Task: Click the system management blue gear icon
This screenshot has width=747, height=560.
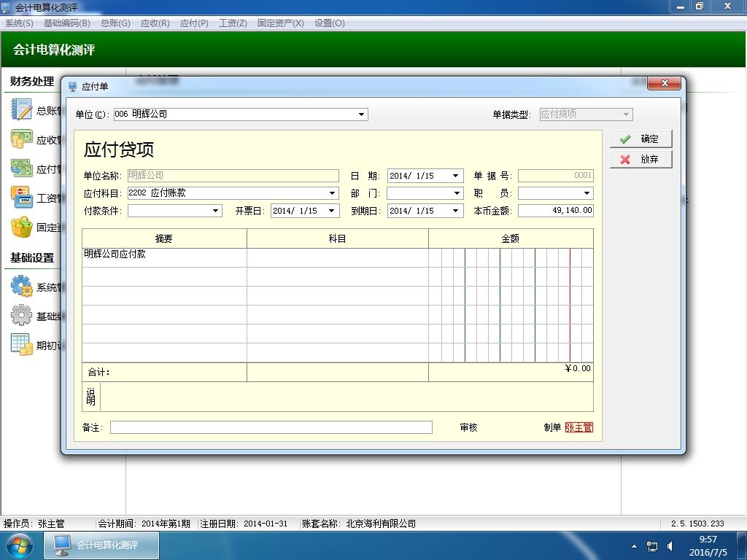Action: [21, 286]
